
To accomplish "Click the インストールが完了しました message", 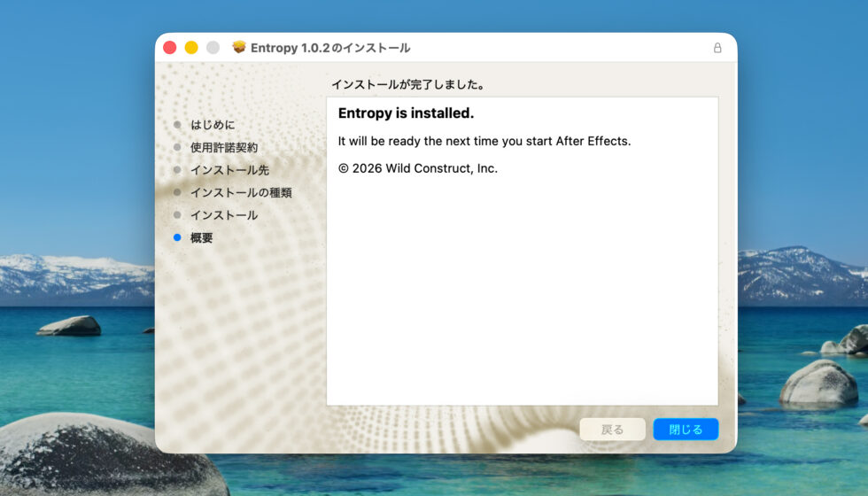I will pyautogui.click(x=408, y=85).
